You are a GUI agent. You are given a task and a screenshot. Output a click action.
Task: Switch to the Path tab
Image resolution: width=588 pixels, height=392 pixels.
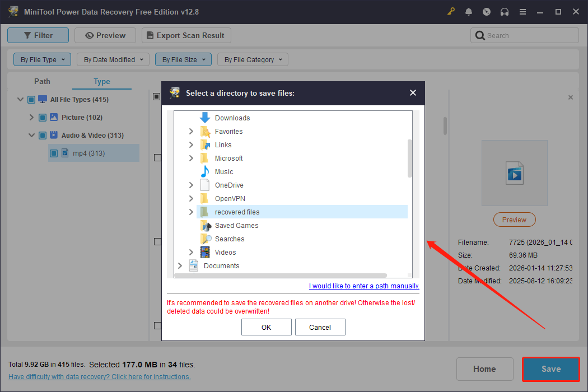(x=42, y=81)
